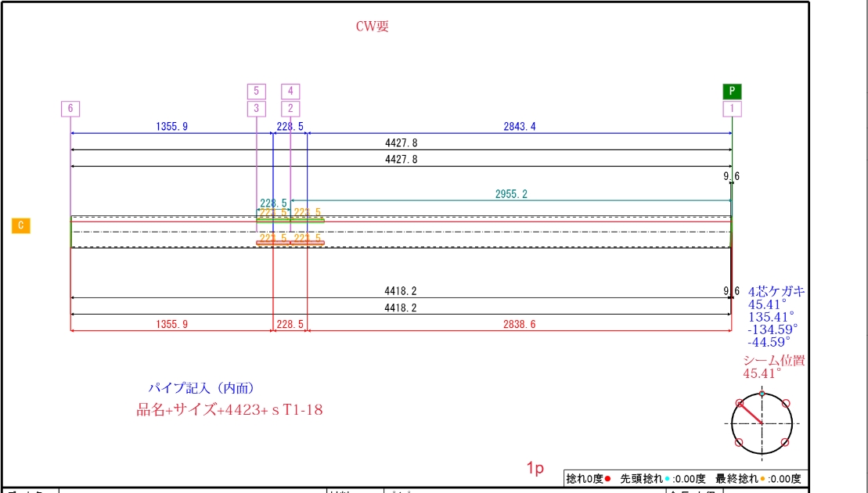This screenshot has width=868, height=493.
Task: Click the orange 最終捻れ legend dot
Action: 762,479
